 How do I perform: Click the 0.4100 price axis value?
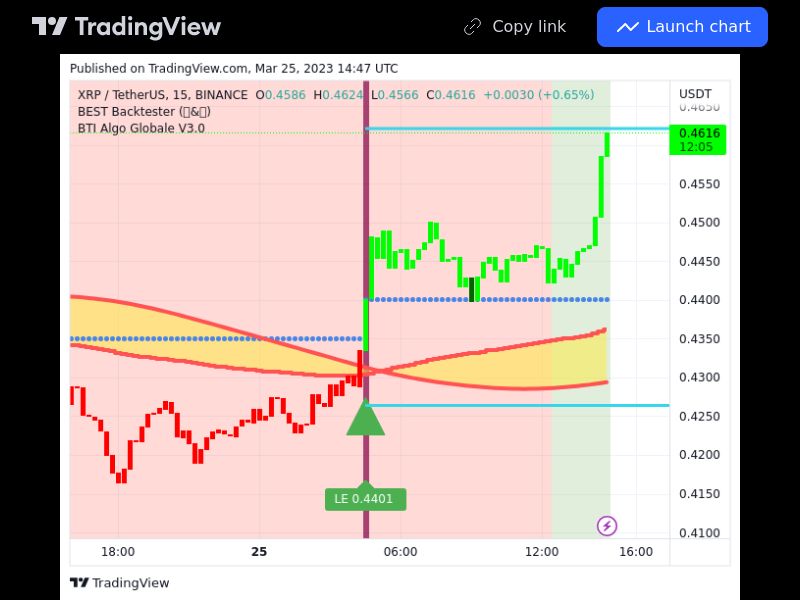click(699, 533)
